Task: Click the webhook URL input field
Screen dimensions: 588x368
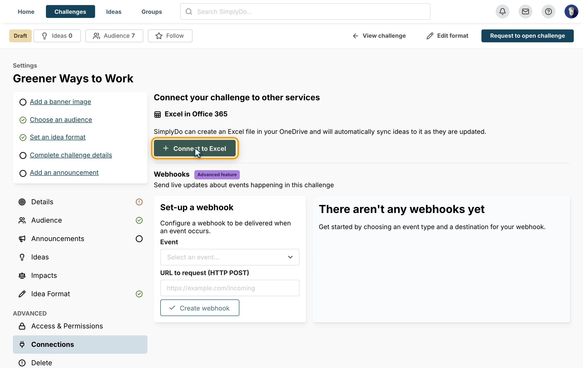Action: (230, 288)
